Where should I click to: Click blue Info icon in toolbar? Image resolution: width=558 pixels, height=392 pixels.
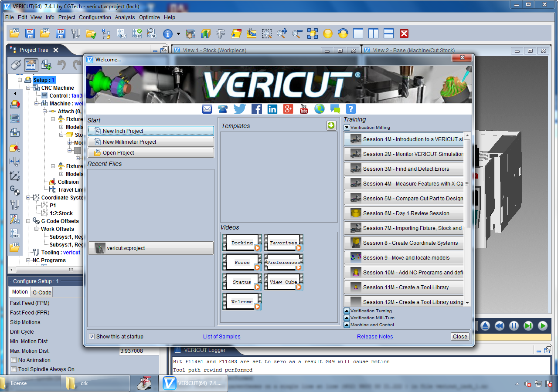(x=168, y=34)
